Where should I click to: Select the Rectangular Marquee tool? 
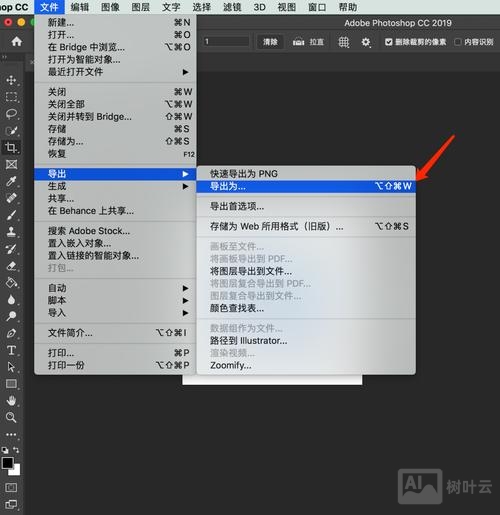(11, 97)
